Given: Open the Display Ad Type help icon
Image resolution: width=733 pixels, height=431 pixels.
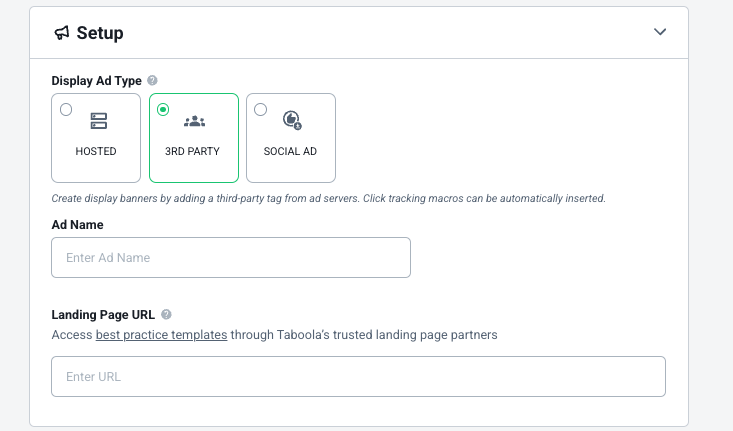Looking at the screenshot, I should tap(152, 80).
